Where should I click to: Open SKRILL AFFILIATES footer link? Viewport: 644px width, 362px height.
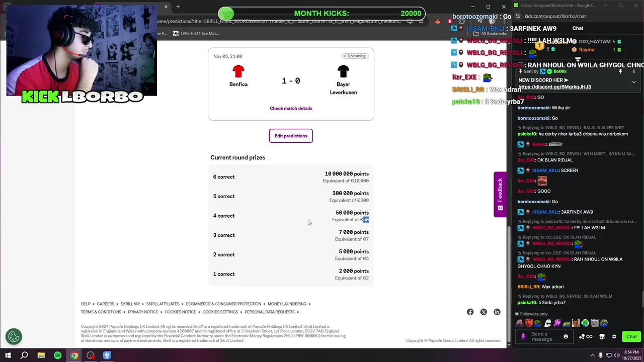(x=163, y=304)
